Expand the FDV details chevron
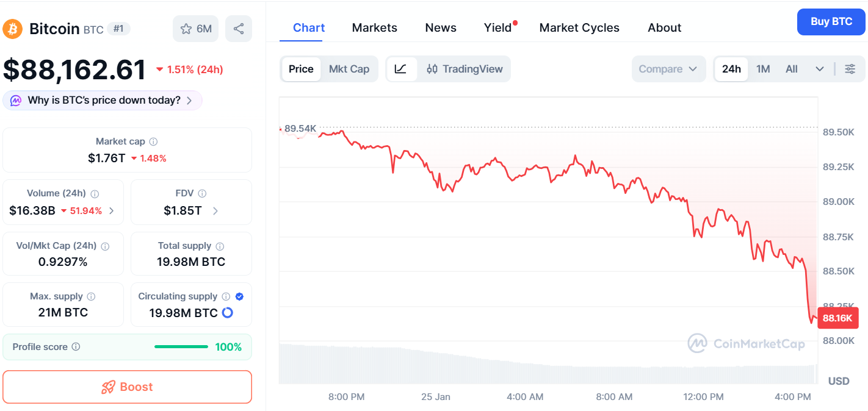The height and width of the screenshot is (411, 868). click(x=215, y=211)
